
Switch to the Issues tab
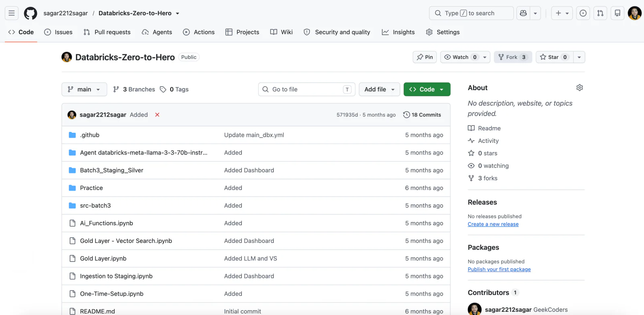click(x=58, y=32)
